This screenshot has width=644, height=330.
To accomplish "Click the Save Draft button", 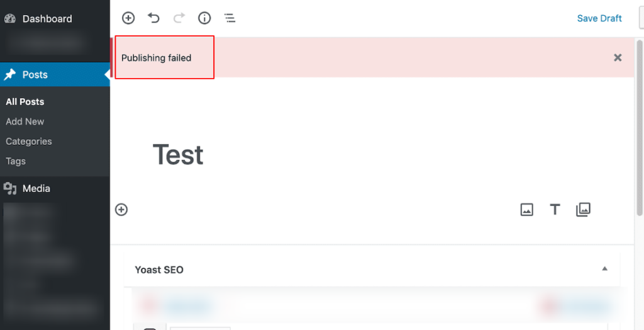I will click(x=599, y=18).
